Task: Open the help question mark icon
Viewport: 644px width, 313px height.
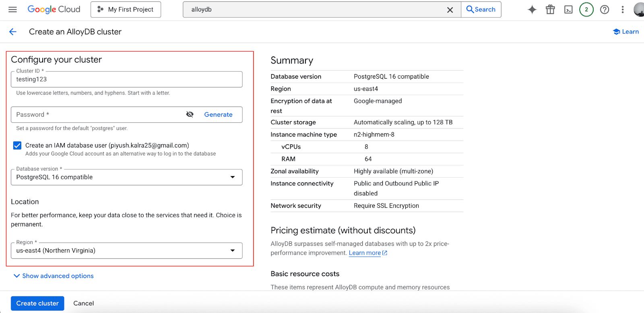Action: pyautogui.click(x=605, y=10)
